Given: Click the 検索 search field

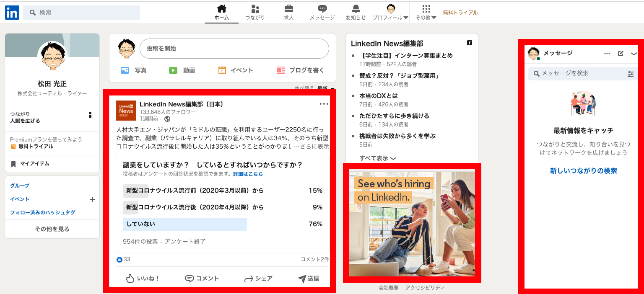Looking at the screenshot, I should pos(81,13).
